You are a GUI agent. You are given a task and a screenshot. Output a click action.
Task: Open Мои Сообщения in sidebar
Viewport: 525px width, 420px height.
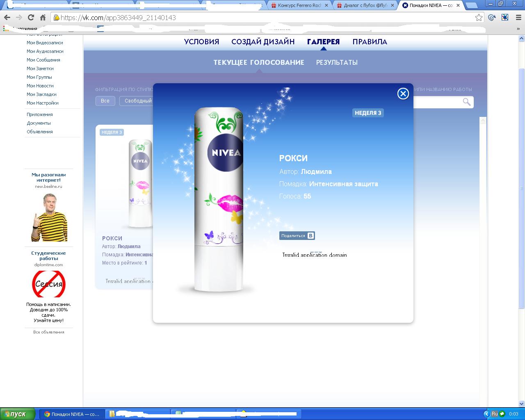tap(43, 60)
